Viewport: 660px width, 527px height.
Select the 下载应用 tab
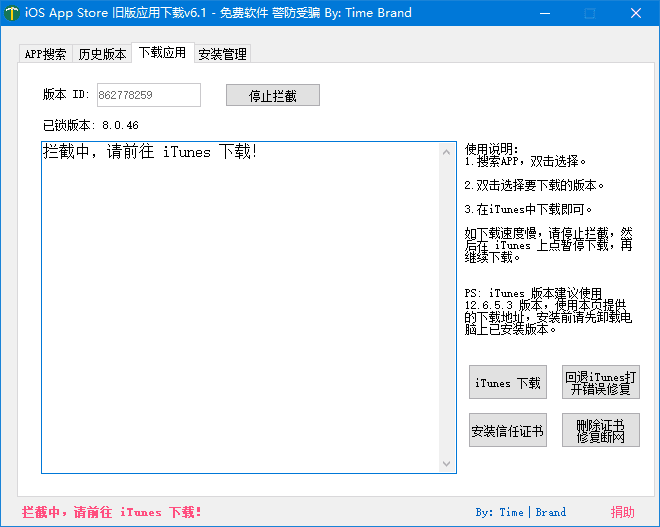(x=162, y=53)
